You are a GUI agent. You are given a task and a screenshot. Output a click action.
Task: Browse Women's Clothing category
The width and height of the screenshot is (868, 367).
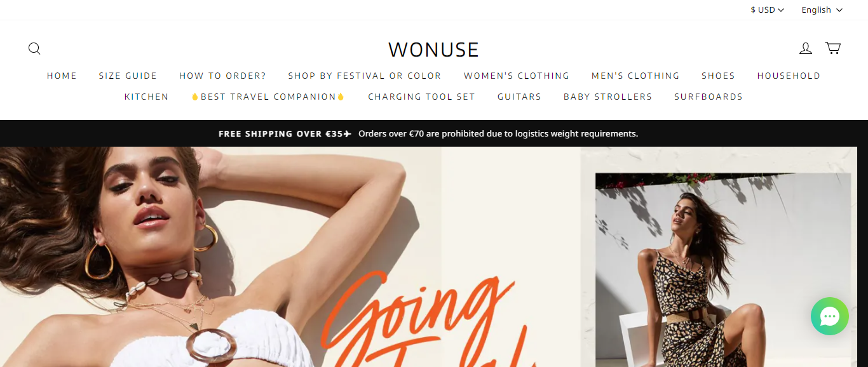[x=517, y=76]
